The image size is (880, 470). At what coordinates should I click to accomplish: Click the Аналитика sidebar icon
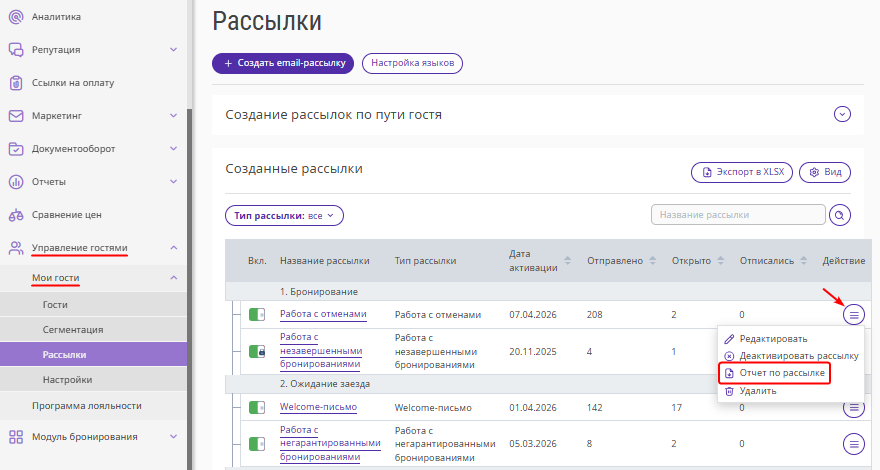(16, 17)
